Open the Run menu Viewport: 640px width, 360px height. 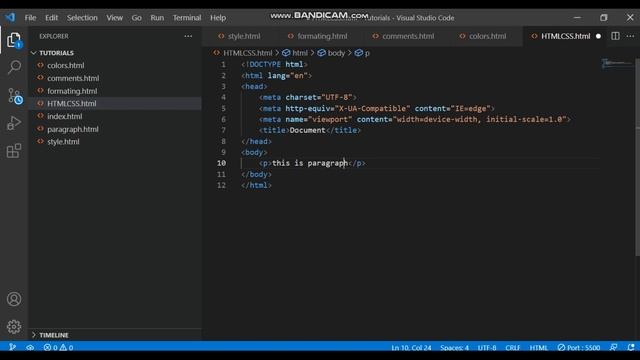click(157, 18)
